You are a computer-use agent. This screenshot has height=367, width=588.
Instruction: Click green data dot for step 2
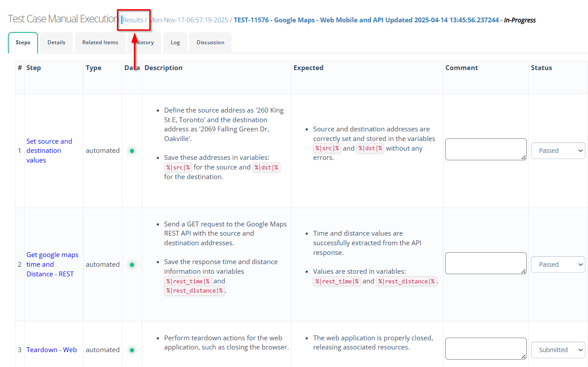[x=132, y=265]
